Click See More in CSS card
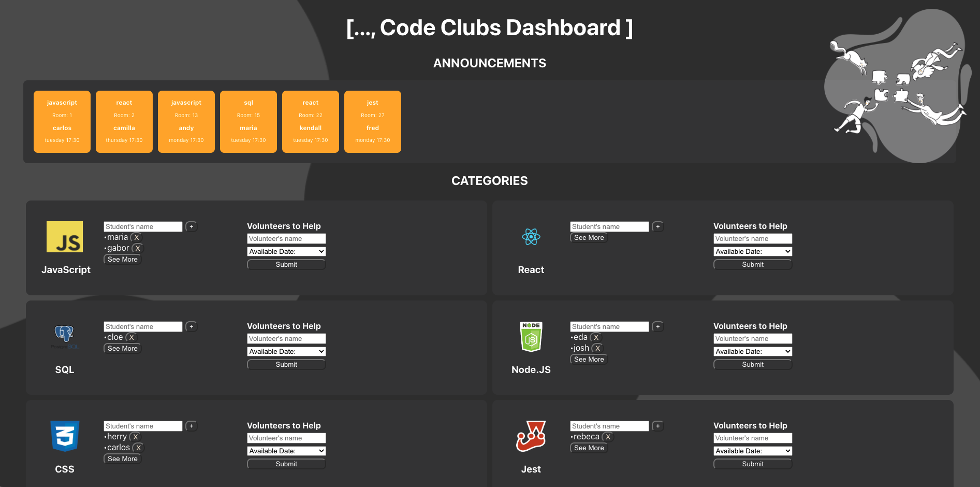The image size is (980, 487). point(123,459)
